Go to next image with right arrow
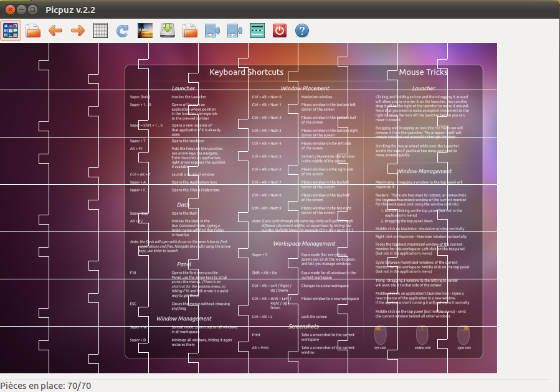Viewport: 560px width, 392px height. 78,30
